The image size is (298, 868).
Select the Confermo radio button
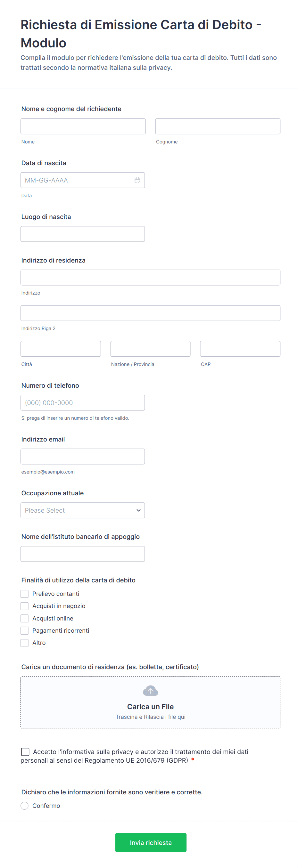pos(25,806)
